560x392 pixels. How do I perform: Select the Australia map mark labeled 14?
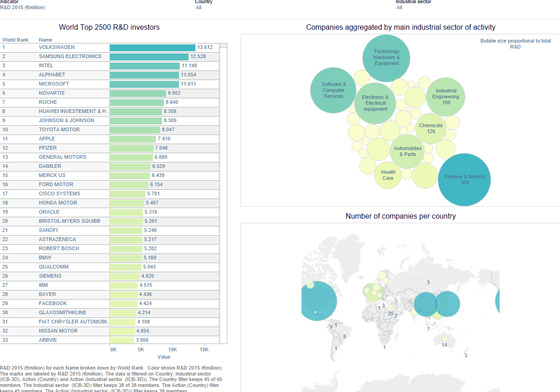(444, 339)
